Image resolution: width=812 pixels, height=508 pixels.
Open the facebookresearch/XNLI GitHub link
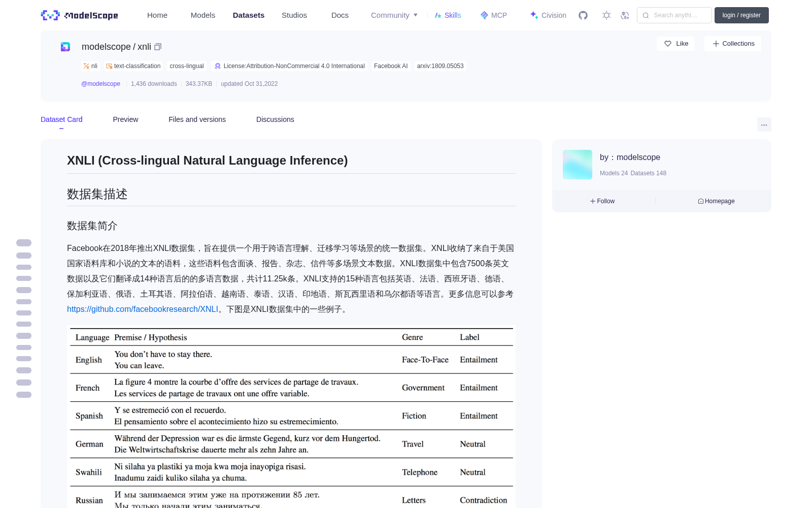click(x=143, y=309)
